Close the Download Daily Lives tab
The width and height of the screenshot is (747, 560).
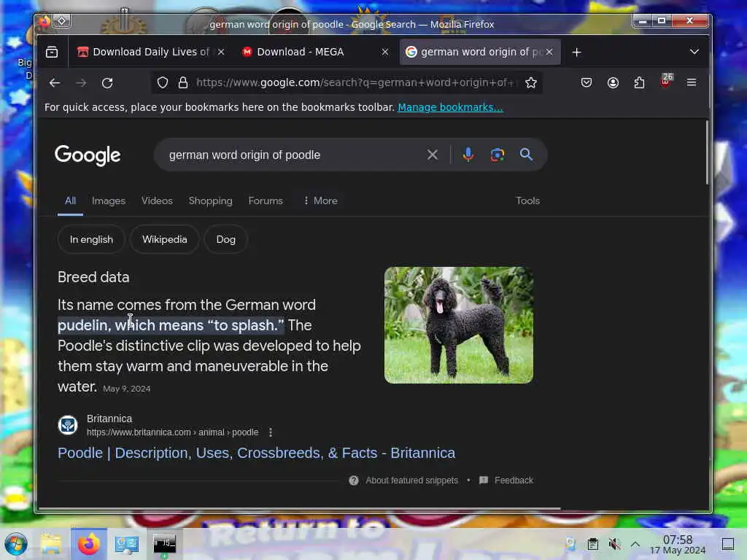click(221, 52)
